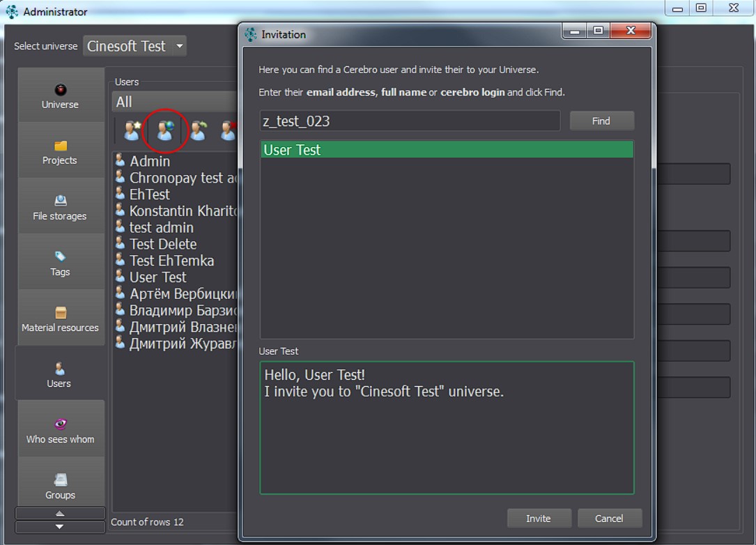Screen dimensions: 756x545
Task: Click the search field containing z_test_023
Action: click(x=410, y=121)
